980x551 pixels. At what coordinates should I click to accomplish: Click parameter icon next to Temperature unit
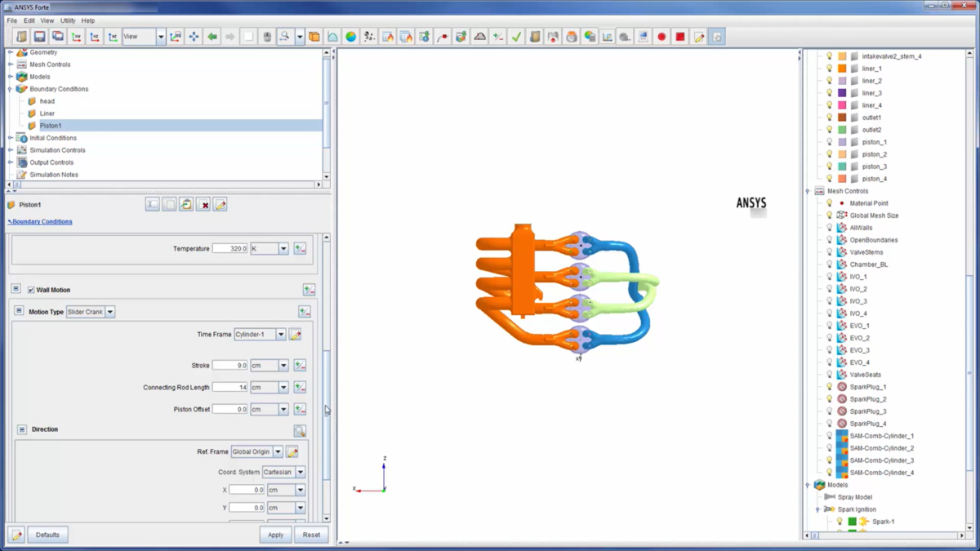300,248
